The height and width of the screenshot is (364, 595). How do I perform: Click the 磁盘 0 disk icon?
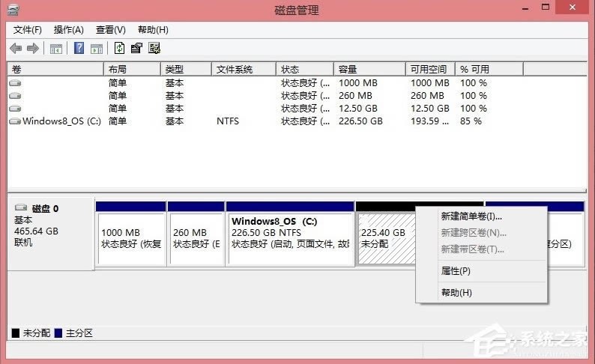[x=21, y=207]
